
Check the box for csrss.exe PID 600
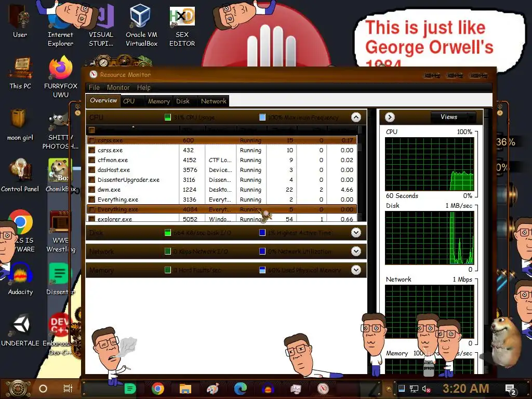91,140
